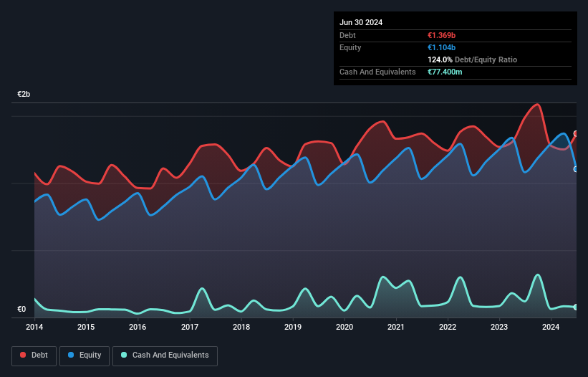Select the 2022 x-axis label
Image resolution: width=588 pixels, height=377 pixels.
[448, 327]
